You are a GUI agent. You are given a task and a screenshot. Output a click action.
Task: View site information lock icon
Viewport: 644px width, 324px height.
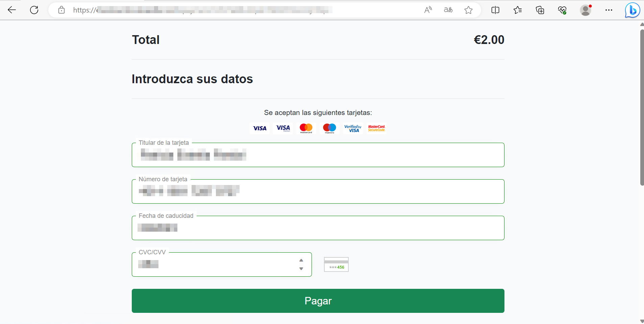[x=61, y=10]
